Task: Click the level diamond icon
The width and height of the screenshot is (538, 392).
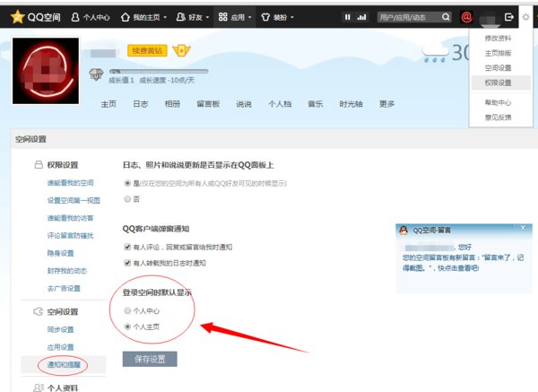Action: 96,74
